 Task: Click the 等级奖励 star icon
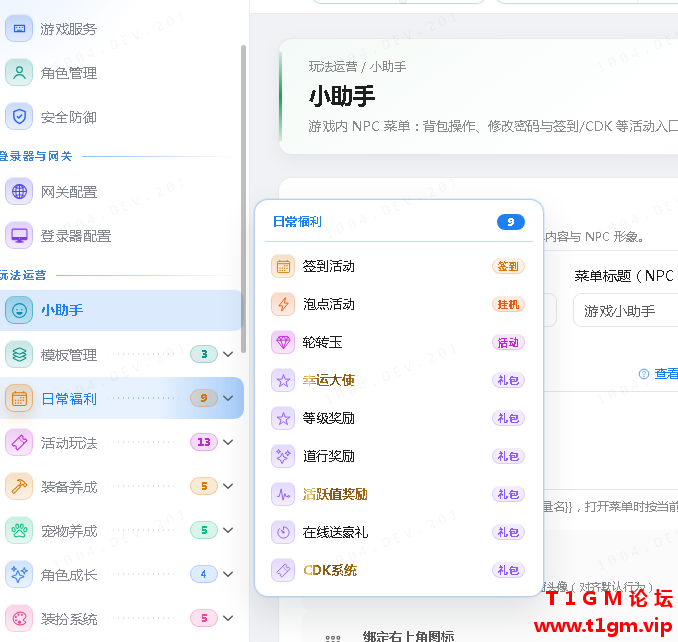283,418
